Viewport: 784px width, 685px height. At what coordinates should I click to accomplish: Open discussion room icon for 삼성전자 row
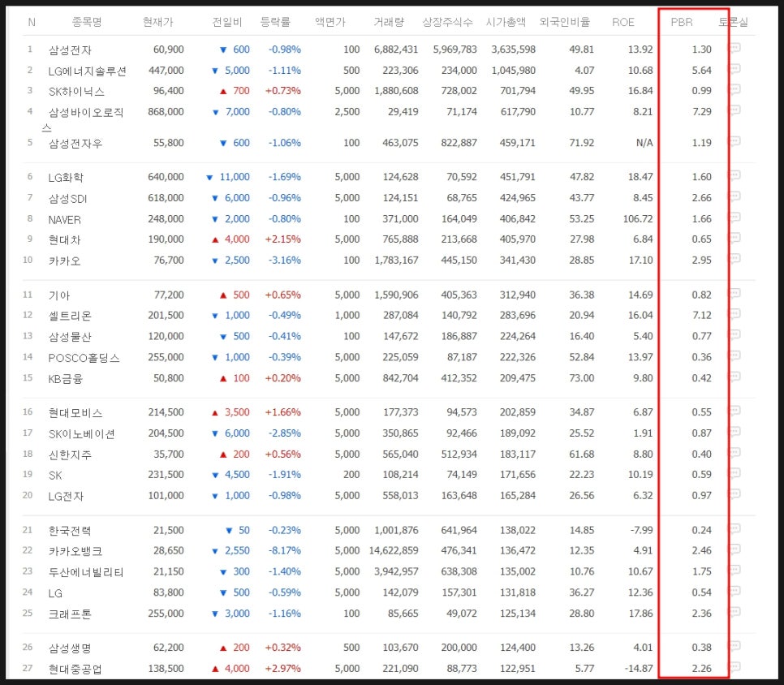coord(734,49)
